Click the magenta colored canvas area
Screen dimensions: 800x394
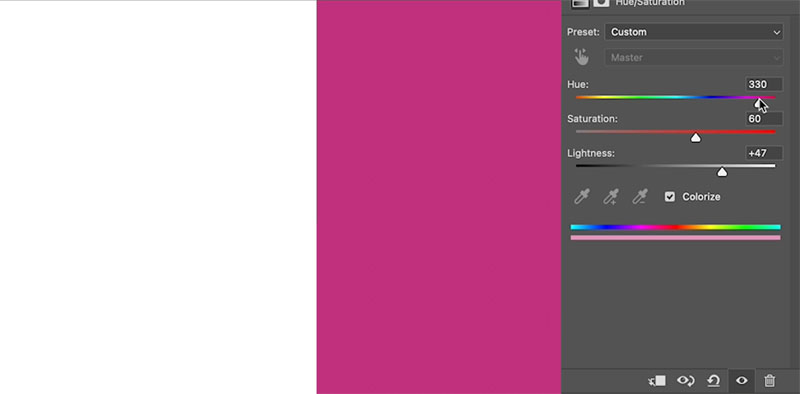(x=439, y=197)
